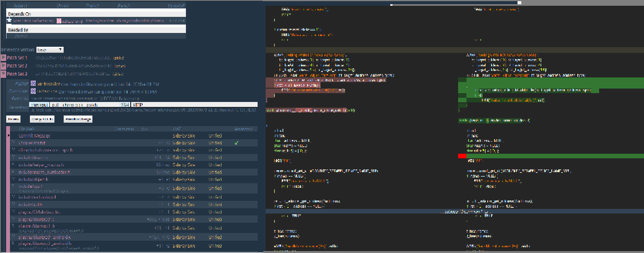Select the checkout download tab
644x253 pixels.
coord(39,105)
